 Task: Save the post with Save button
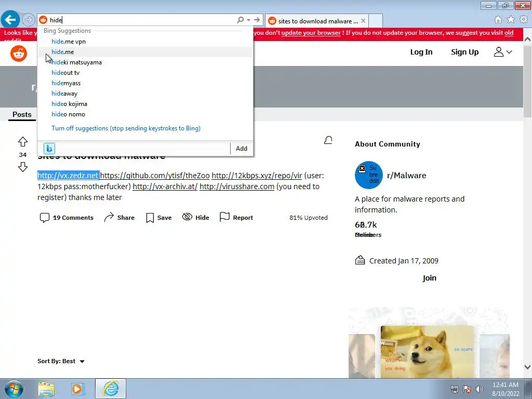tap(159, 218)
